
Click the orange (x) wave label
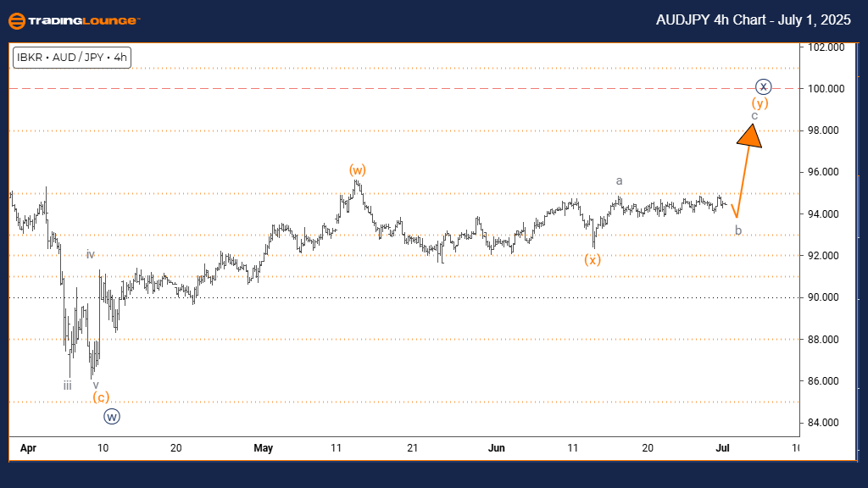(x=593, y=259)
